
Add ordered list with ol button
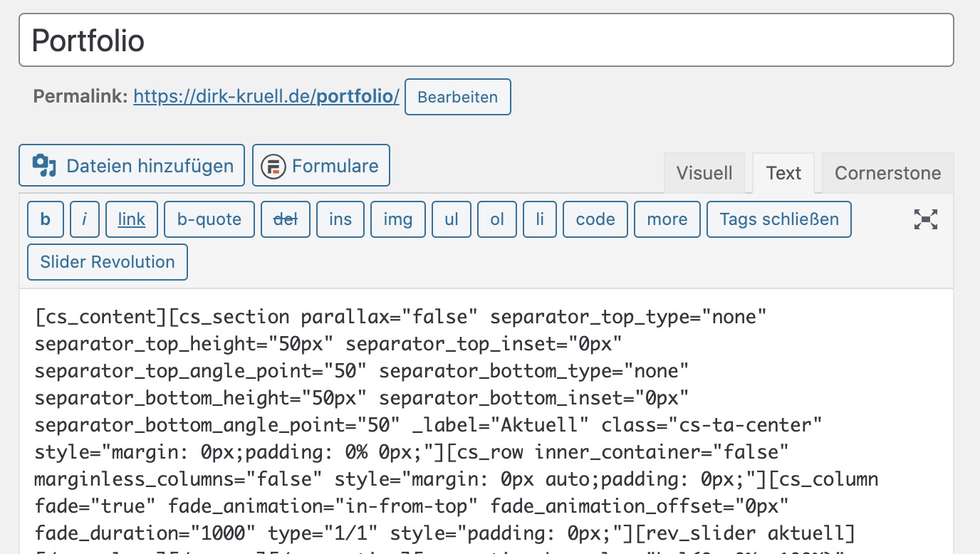click(x=497, y=219)
